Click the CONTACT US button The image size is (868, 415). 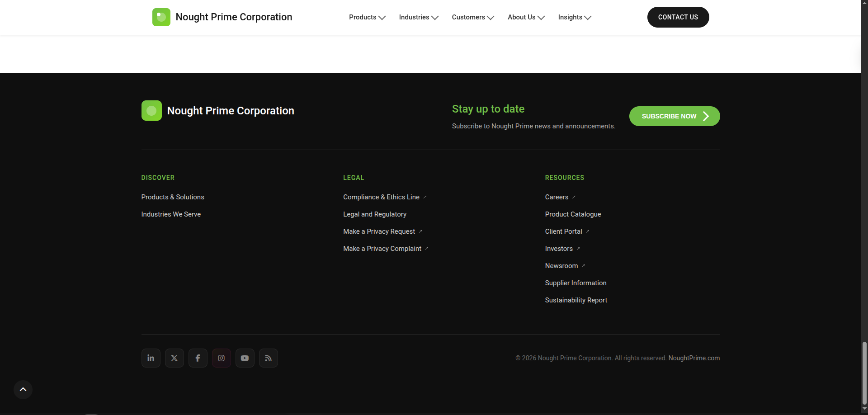pyautogui.click(x=678, y=17)
